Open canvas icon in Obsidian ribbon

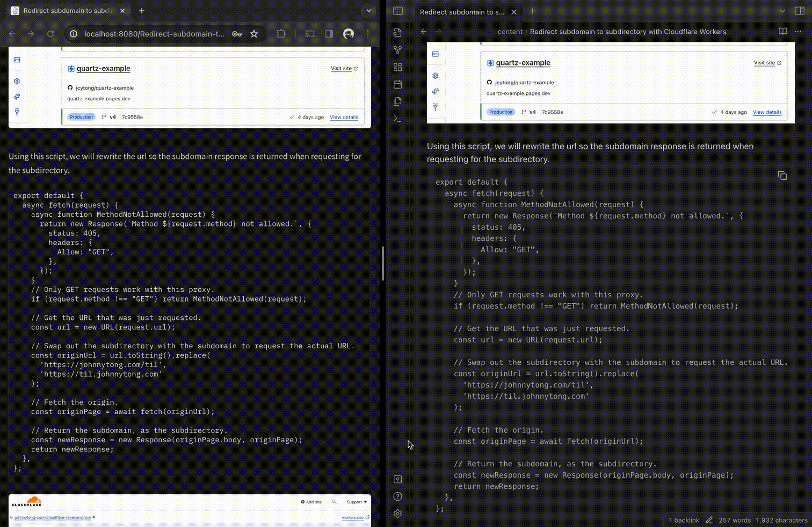coord(397,67)
